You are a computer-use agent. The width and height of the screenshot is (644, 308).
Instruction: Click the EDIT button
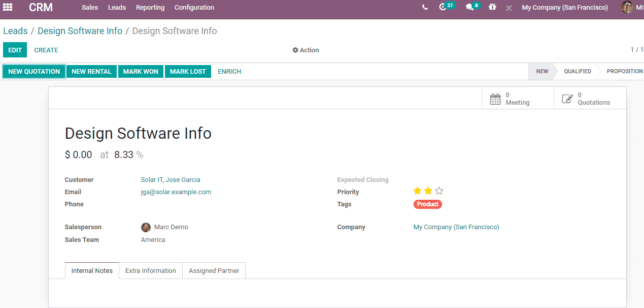[x=15, y=50]
